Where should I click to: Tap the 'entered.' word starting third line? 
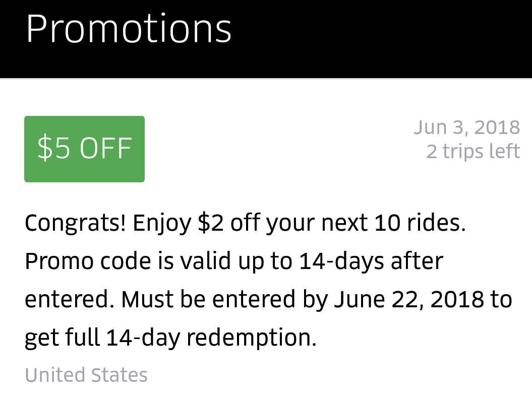click(x=70, y=300)
